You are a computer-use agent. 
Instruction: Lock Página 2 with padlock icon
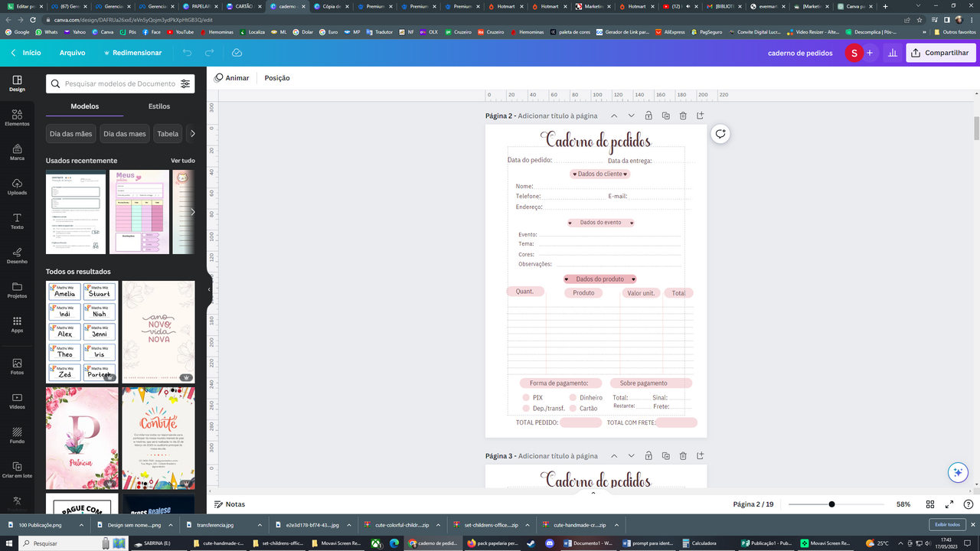tap(648, 116)
